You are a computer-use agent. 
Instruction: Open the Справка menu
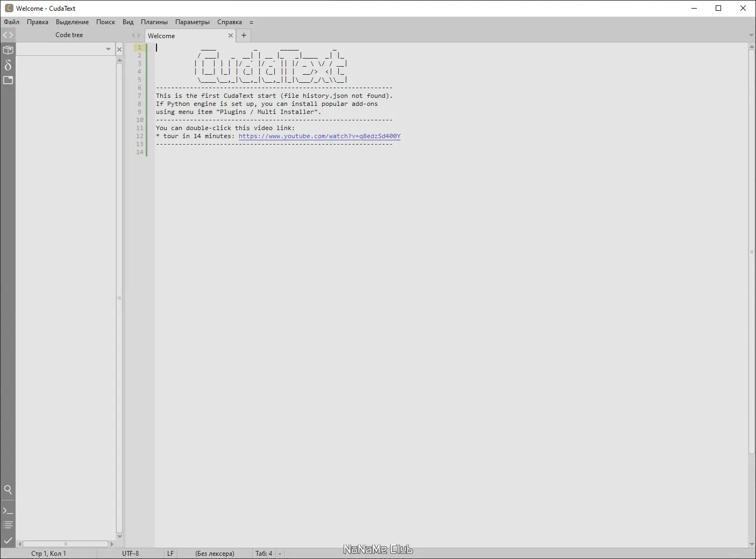coord(230,22)
